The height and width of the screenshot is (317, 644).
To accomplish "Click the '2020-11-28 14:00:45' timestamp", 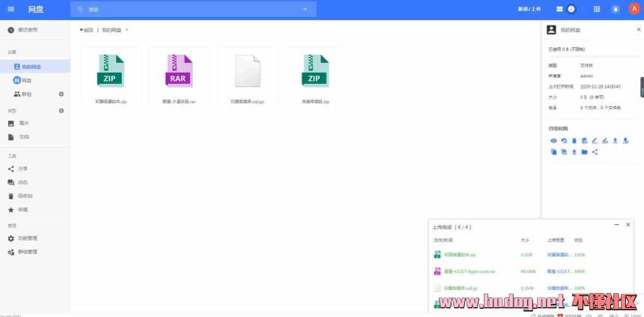I will tap(600, 87).
